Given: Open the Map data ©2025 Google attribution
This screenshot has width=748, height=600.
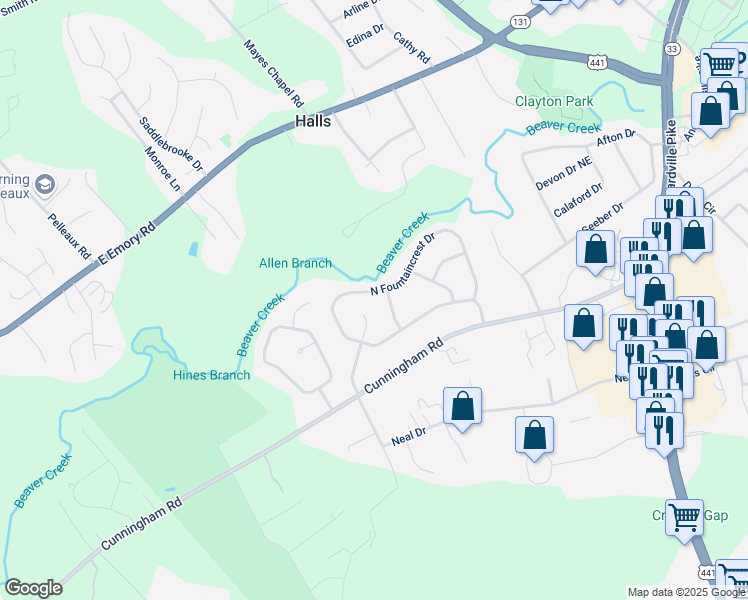Looking at the screenshot, I should [x=687, y=593].
